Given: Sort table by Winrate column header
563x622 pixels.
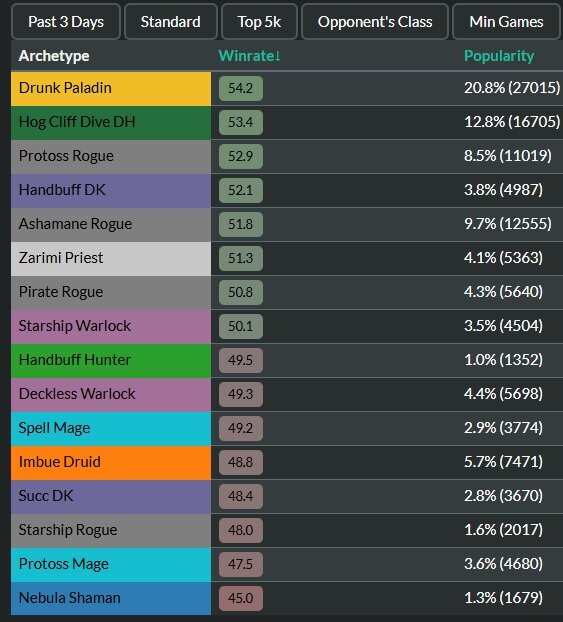Looking at the screenshot, I should (250, 56).
